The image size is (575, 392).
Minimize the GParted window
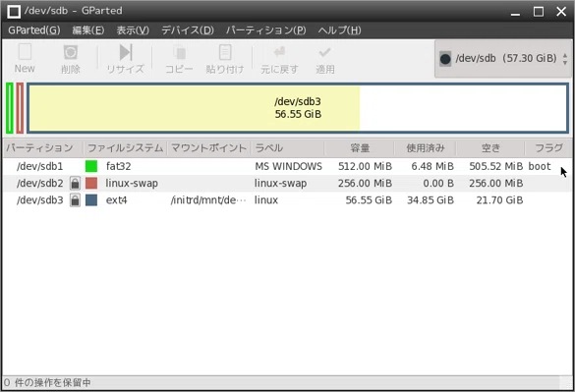pyautogui.click(x=515, y=12)
